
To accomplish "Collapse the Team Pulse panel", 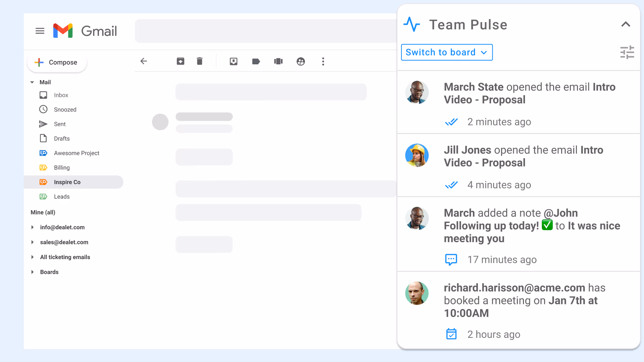I will click(626, 24).
